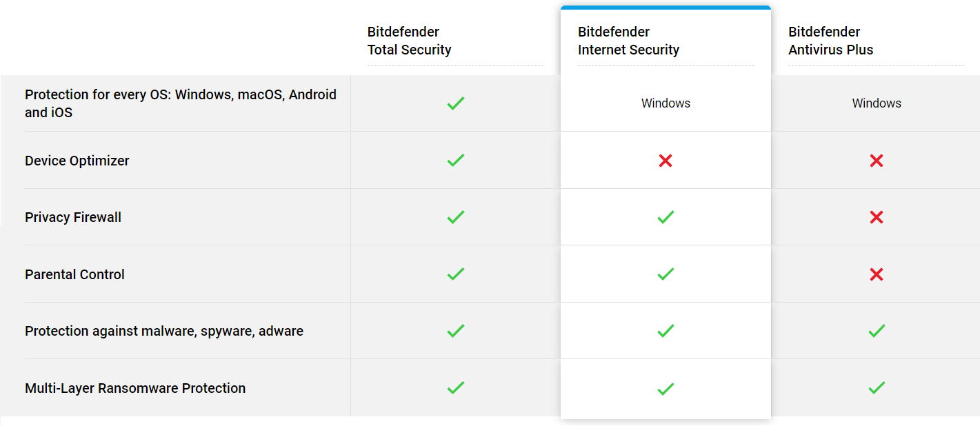This screenshot has width=980, height=426.
Task: Click Windows text under Internet Security
Action: click(x=666, y=103)
